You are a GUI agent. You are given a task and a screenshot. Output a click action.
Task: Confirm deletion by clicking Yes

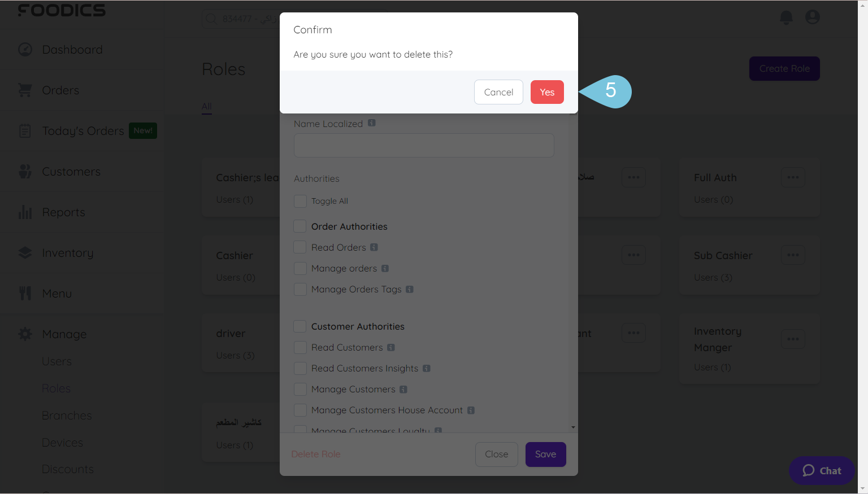(x=546, y=91)
